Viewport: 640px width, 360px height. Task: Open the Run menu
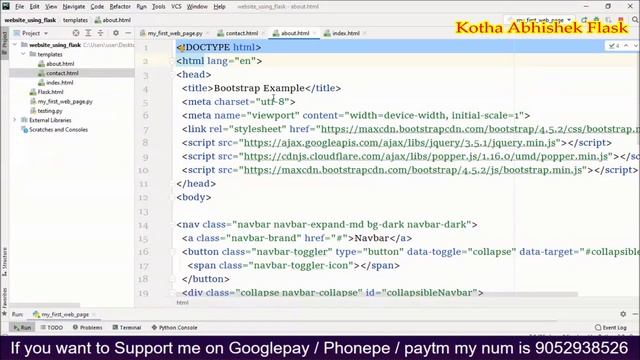click(141, 7)
